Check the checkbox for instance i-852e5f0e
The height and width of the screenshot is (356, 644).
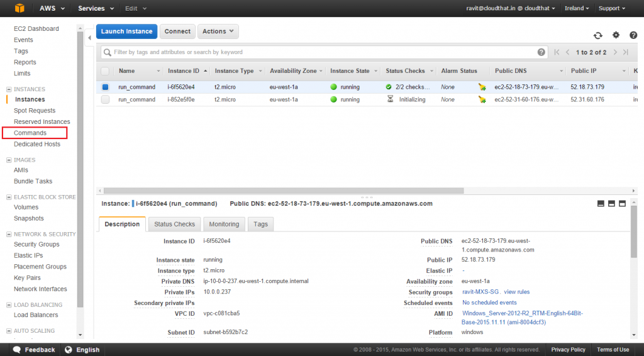(105, 99)
